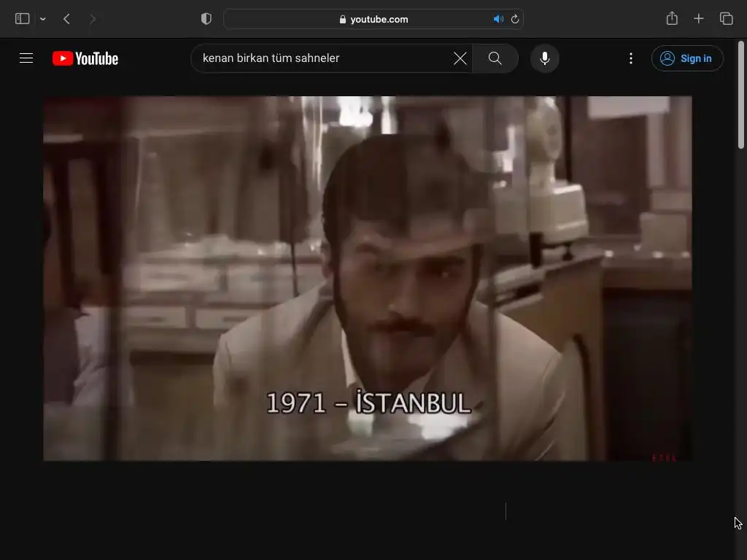Viewport: 747px width, 560px height.
Task: Reload the current page
Action: tap(515, 19)
